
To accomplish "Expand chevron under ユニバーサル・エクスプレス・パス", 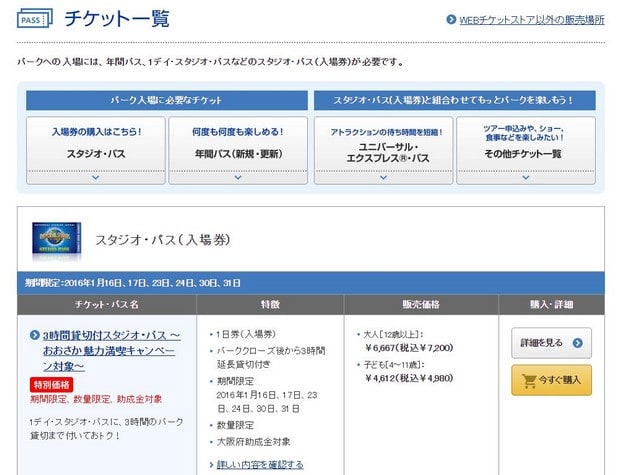I will tap(384, 178).
